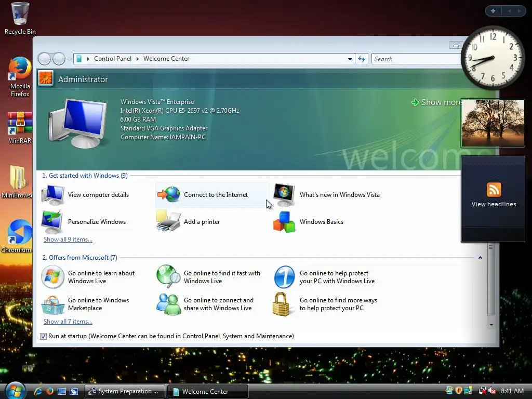Viewport: 532px width, 399px height.
Task: Click the Connect to the Internet globe icon
Action: (169, 195)
